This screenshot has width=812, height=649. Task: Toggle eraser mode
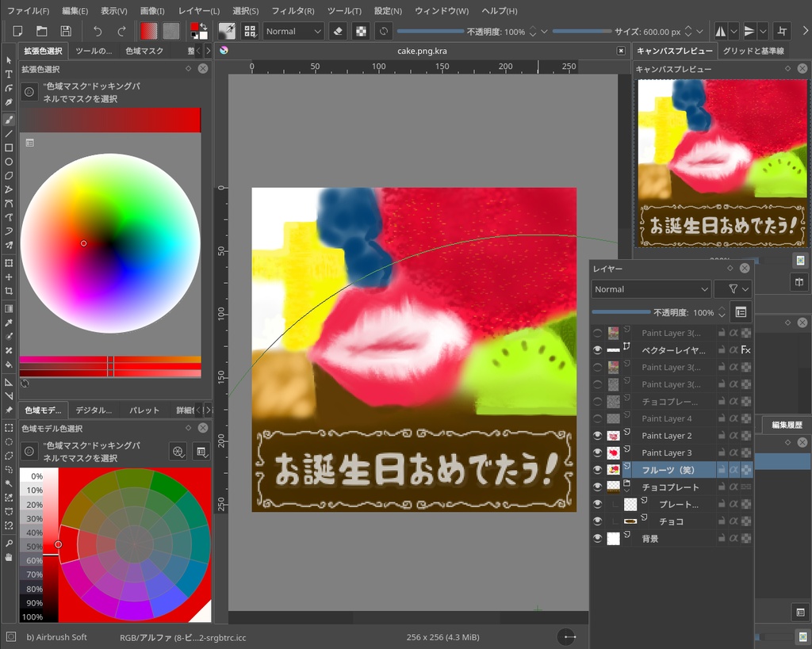click(x=338, y=31)
